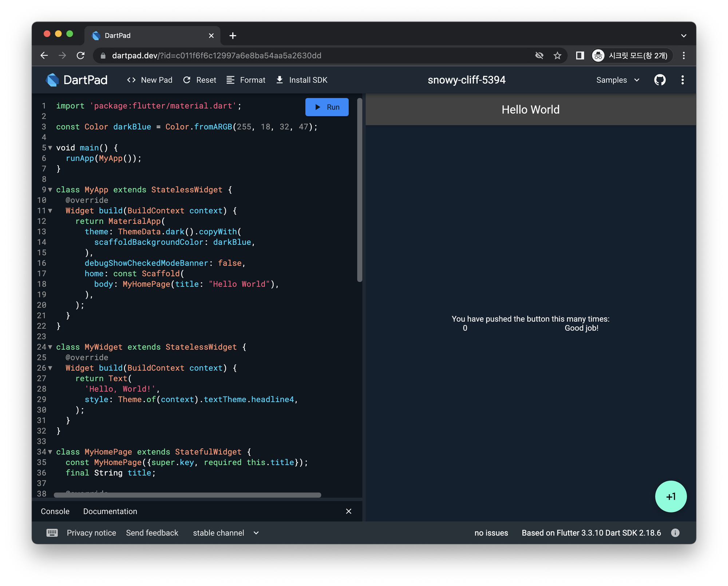Switch to the Console tab
This screenshot has height=586, width=728.
[55, 511]
